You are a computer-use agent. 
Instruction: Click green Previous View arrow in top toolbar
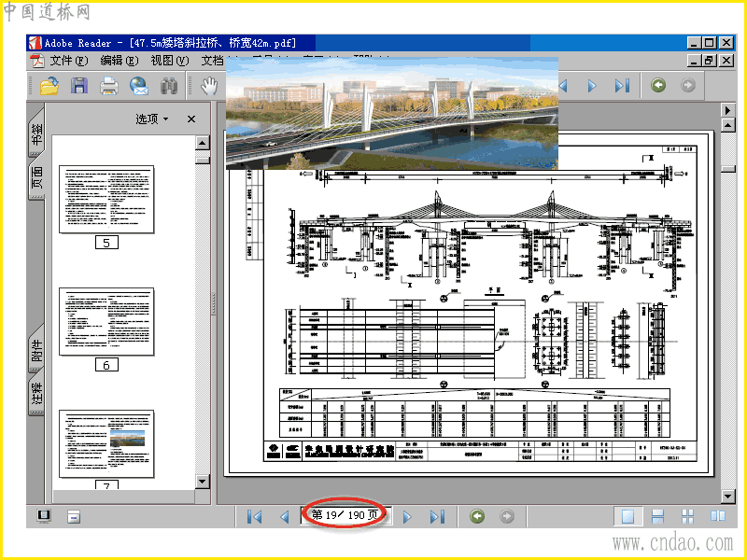point(658,85)
